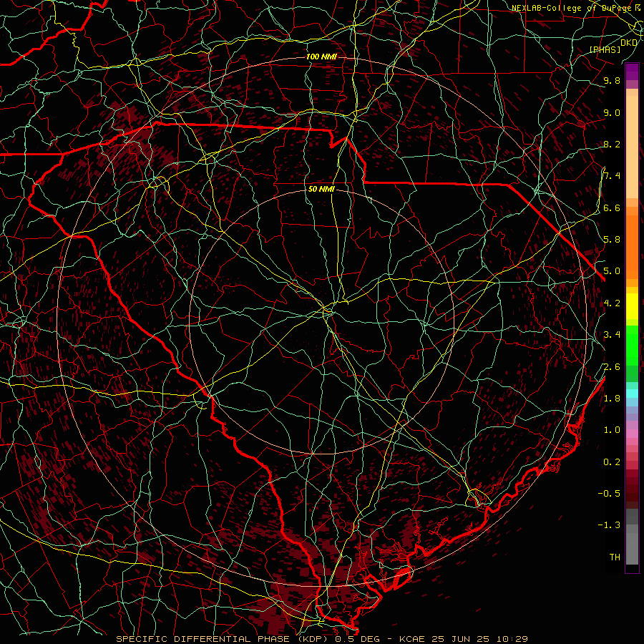The image size is (644, 644).
Task: Click the cyan band on the color bar
Action: point(632,394)
